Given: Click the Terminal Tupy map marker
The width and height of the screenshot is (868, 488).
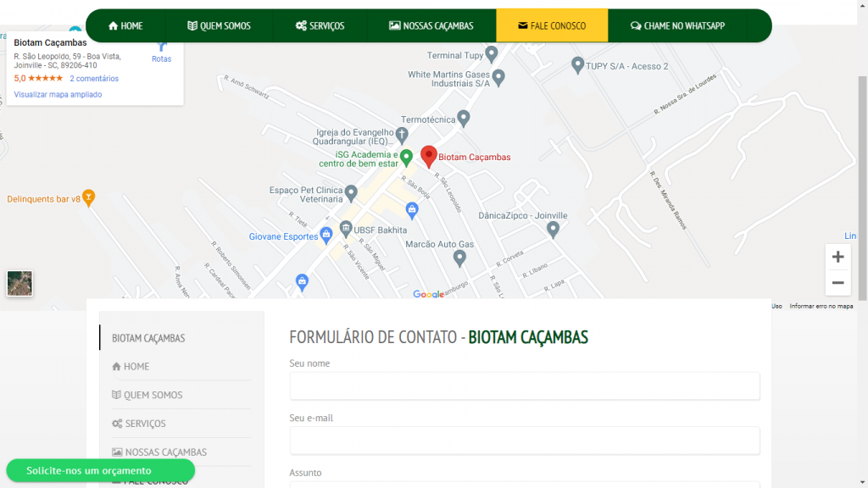Looking at the screenshot, I should pyautogui.click(x=491, y=54).
